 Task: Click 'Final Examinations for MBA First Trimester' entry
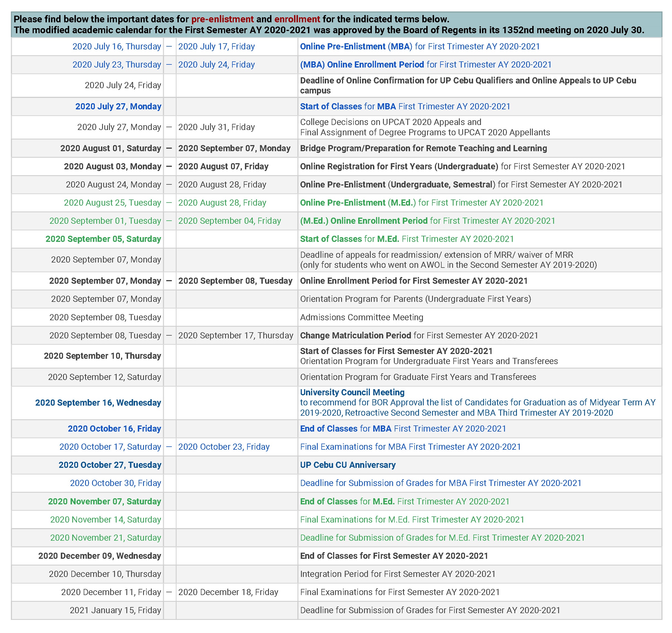click(x=410, y=447)
